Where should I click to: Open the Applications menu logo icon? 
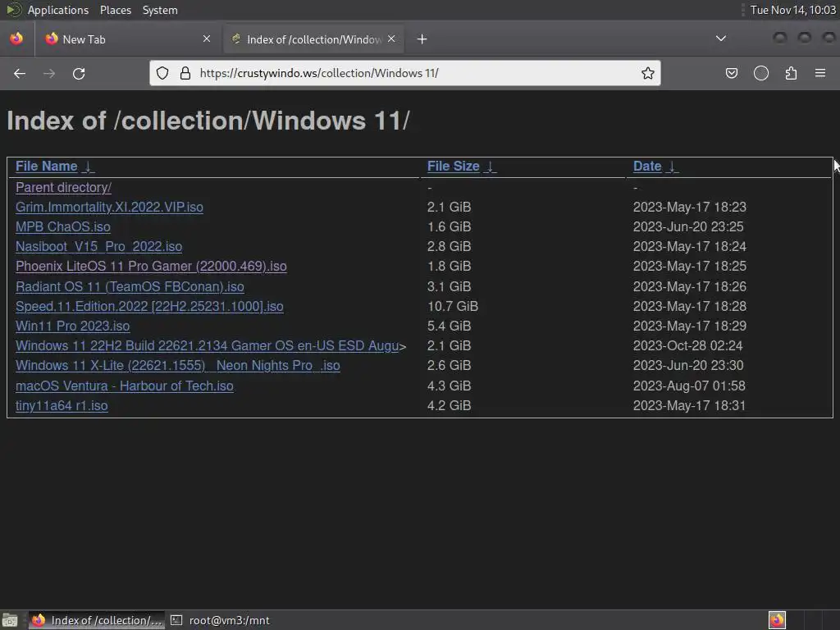13,10
